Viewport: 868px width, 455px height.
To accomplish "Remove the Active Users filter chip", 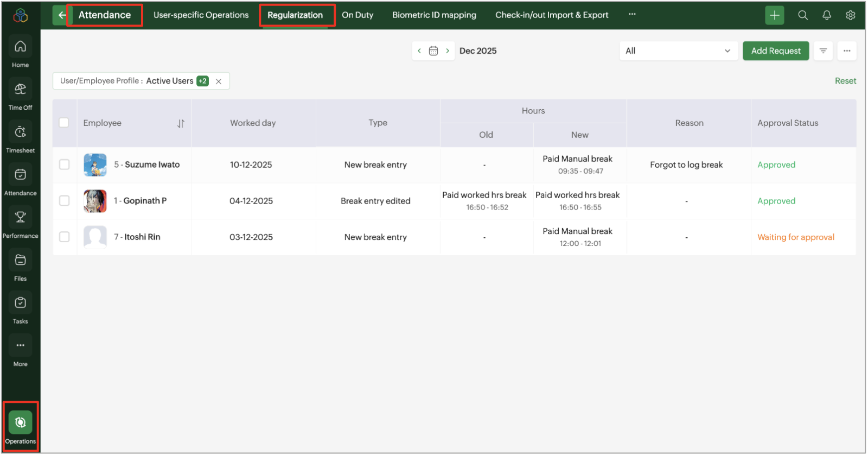I will [219, 81].
